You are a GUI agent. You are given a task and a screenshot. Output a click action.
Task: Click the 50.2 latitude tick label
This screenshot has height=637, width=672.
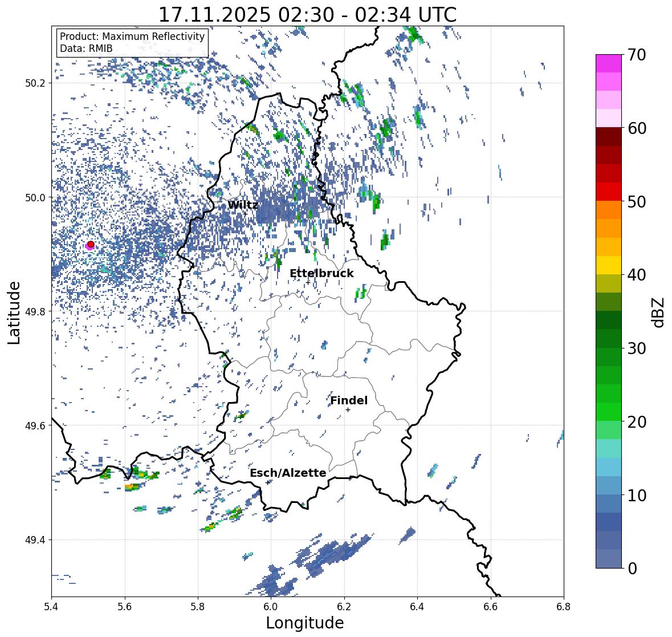tap(36, 83)
